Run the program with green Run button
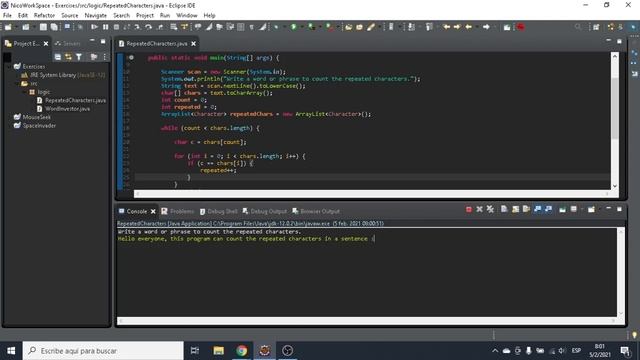Image resolution: width=640 pixels, height=360 pixels. (x=293, y=27)
